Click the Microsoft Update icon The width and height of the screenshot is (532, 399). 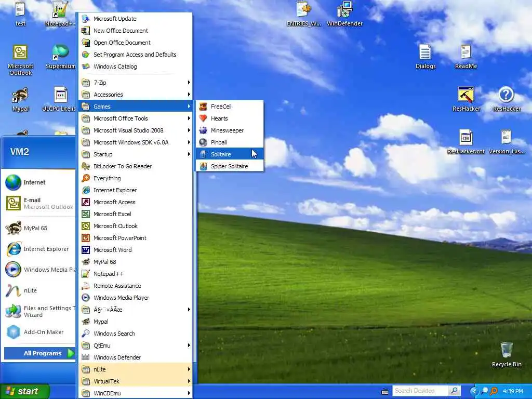(x=86, y=19)
